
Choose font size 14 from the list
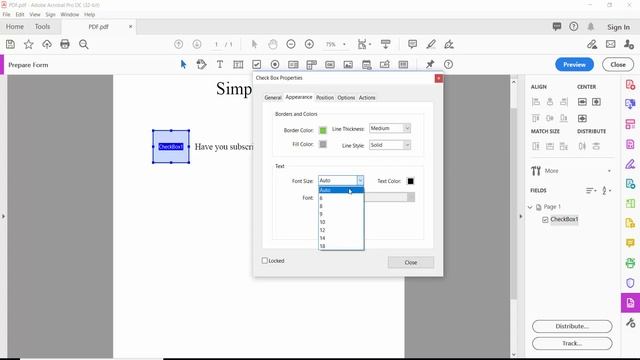pos(341,238)
